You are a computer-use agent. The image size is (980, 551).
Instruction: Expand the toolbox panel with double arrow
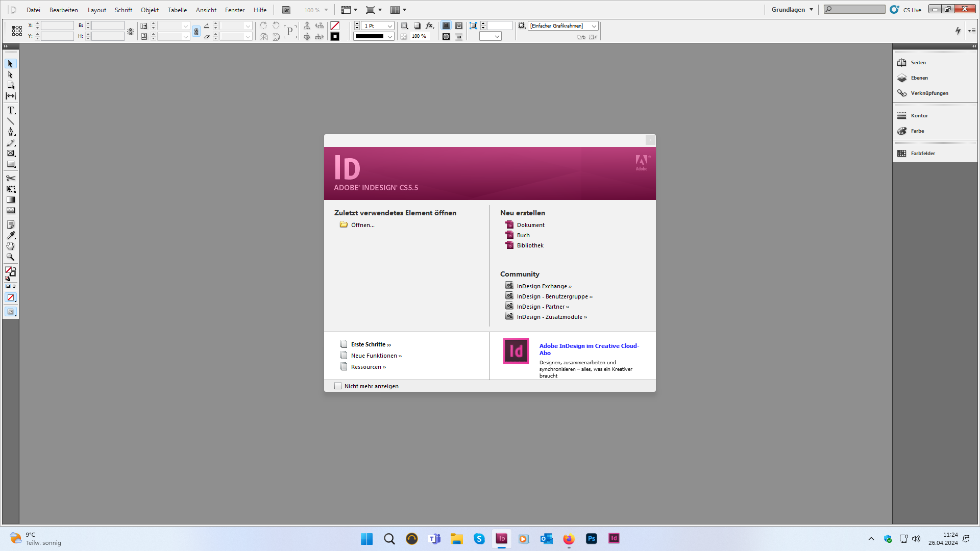coord(6,46)
